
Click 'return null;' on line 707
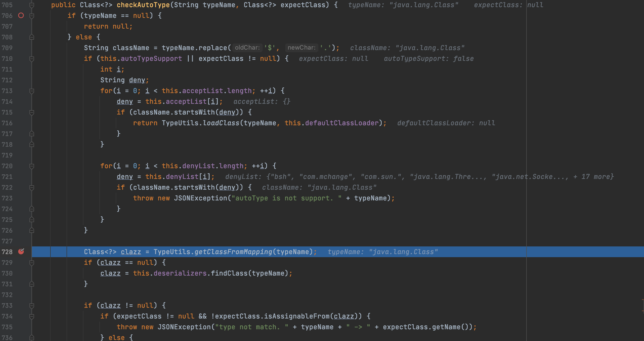(108, 26)
